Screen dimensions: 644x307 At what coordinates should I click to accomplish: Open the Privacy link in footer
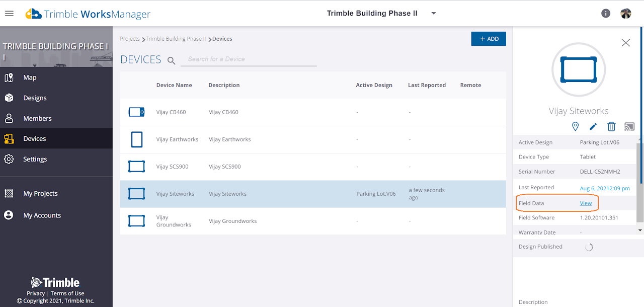pyautogui.click(x=36, y=293)
